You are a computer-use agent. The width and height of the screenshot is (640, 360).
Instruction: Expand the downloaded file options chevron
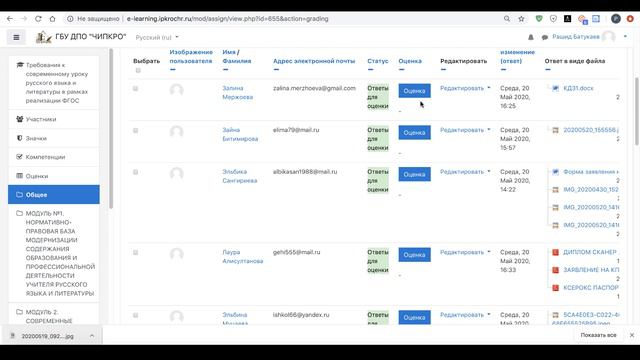pos(92,336)
